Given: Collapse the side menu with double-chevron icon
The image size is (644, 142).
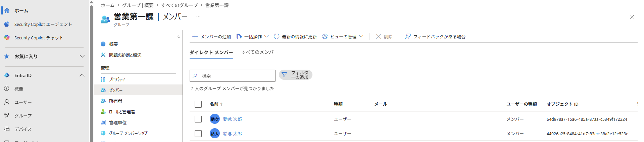Looking at the screenshot, I should click(179, 37).
